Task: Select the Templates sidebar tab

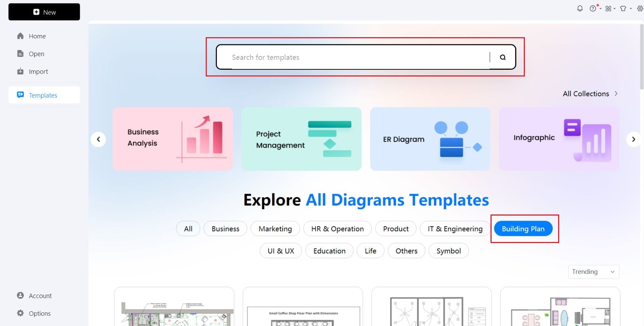Action: point(44,95)
